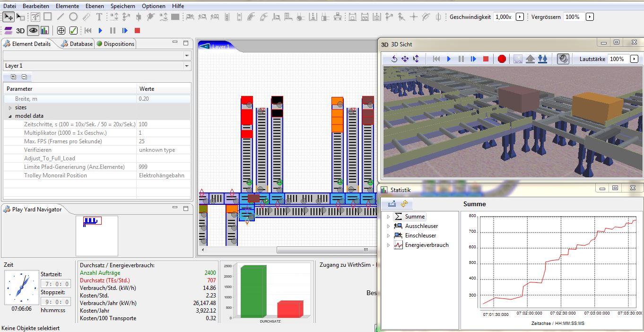Image resolution: width=644 pixels, height=332 pixels.
Task: Select the Text tool in the toolbar
Action: pyautogui.click(x=99, y=17)
